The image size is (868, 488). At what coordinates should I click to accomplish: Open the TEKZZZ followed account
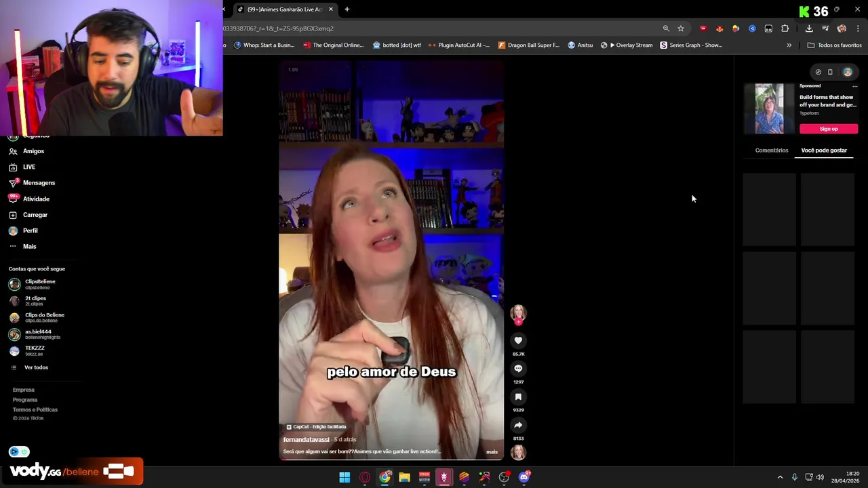tap(27, 350)
